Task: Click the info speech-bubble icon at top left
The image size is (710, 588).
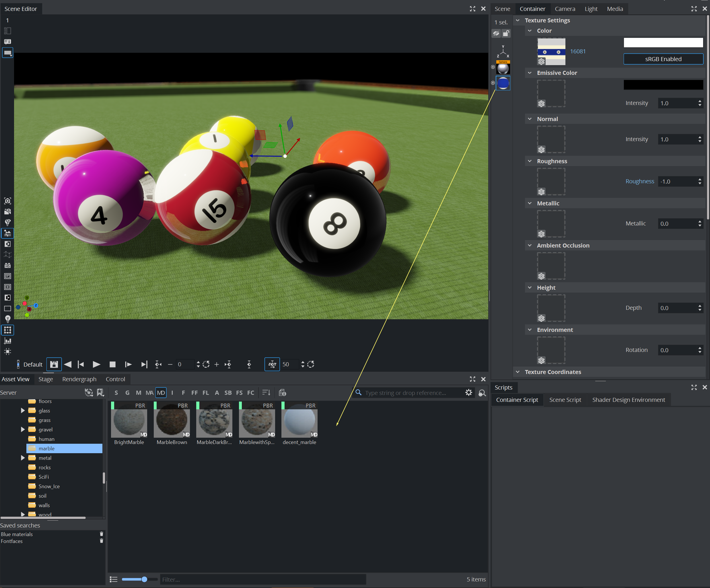Action: click(7, 42)
